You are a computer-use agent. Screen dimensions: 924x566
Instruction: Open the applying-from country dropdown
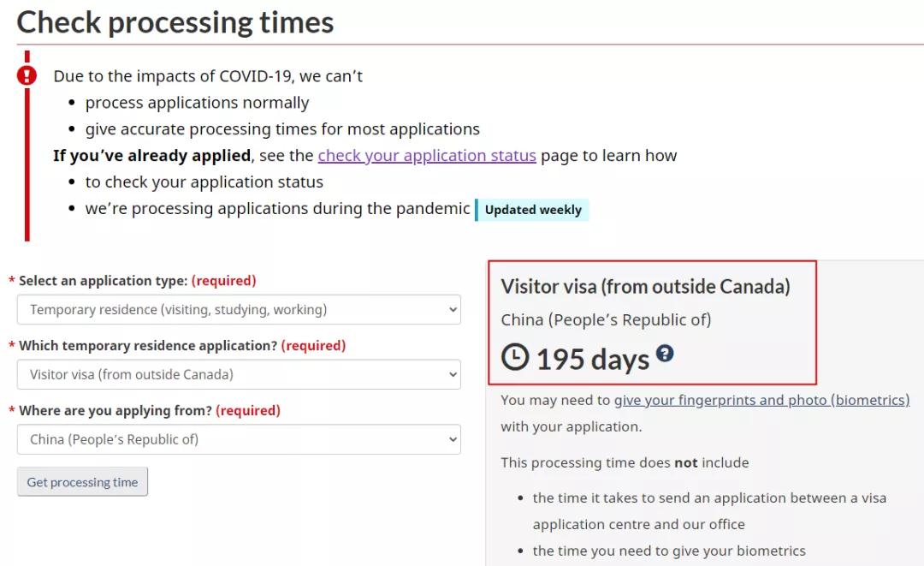tap(239, 439)
